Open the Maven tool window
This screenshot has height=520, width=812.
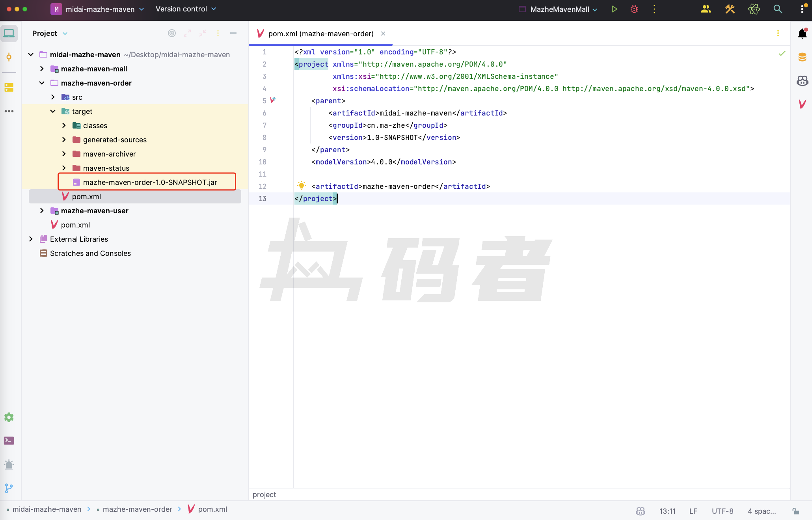pyautogui.click(x=802, y=104)
